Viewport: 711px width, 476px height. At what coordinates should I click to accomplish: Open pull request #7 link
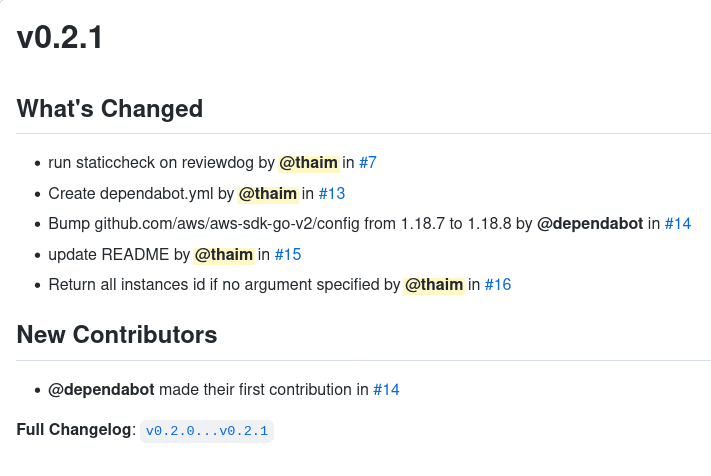368,163
